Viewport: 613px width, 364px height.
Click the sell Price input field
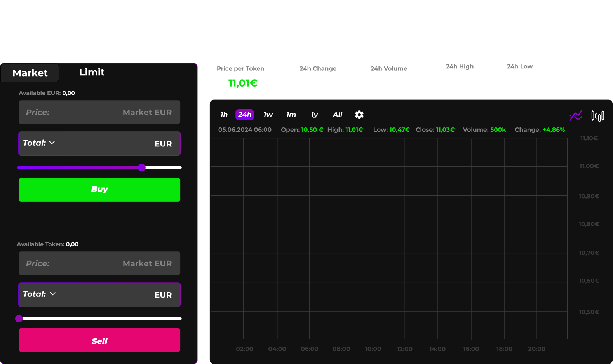tap(99, 263)
